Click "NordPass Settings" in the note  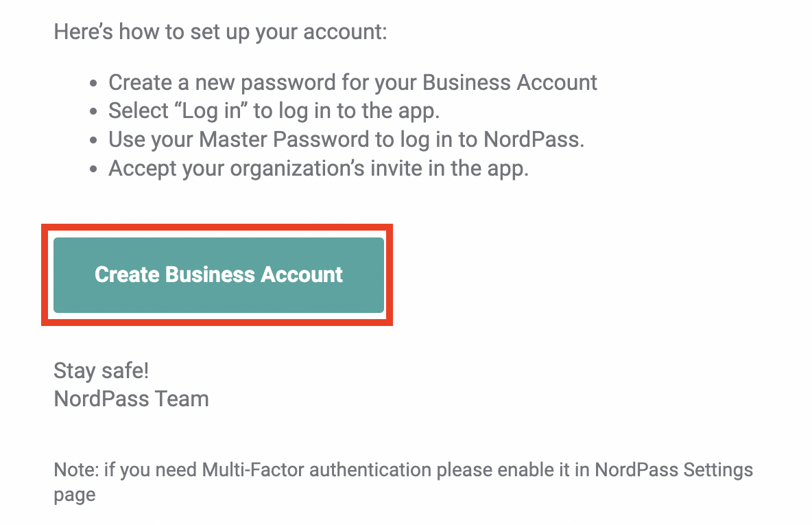pos(673,470)
